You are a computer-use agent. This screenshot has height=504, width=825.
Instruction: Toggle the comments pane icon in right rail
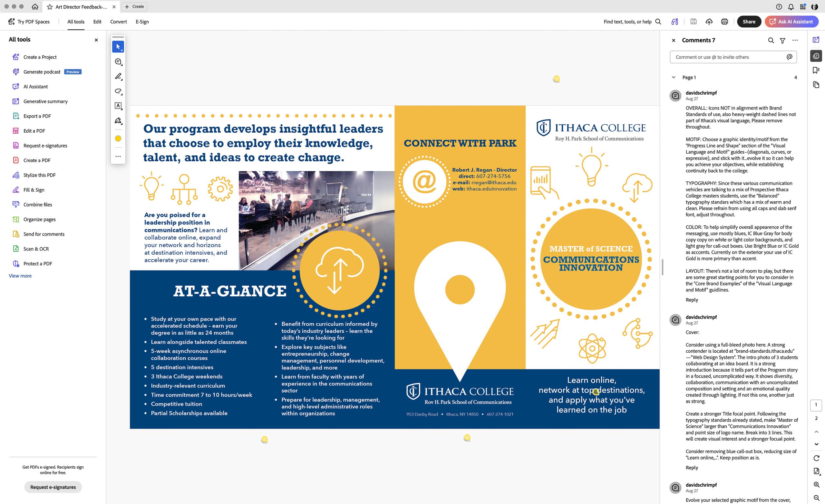pyautogui.click(x=816, y=56)
